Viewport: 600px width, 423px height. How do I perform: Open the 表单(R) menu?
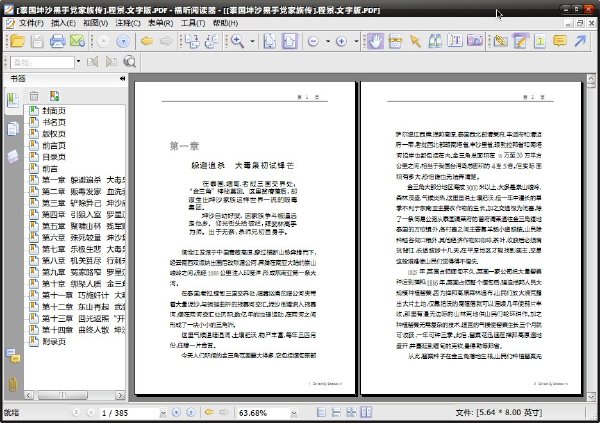coord(160,23)
